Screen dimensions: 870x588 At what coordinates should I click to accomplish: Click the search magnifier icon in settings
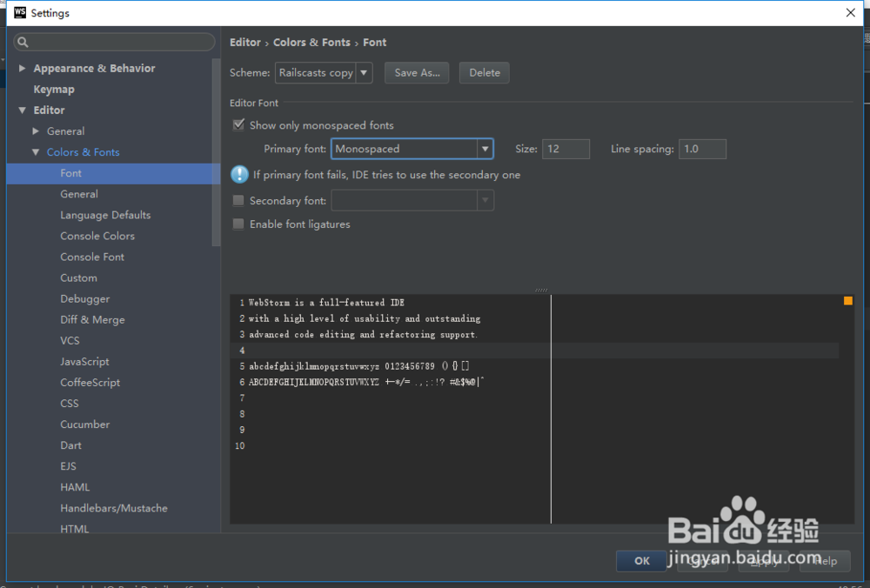23,42
